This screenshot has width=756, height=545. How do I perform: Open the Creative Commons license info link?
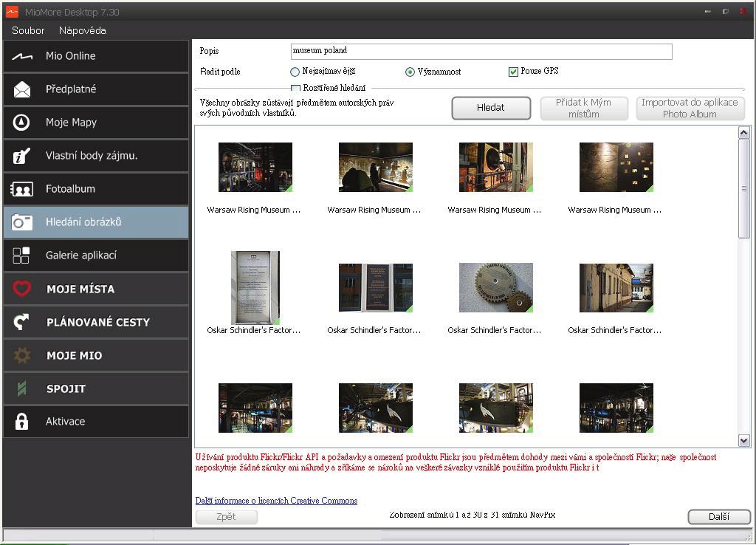pos(276,501)
